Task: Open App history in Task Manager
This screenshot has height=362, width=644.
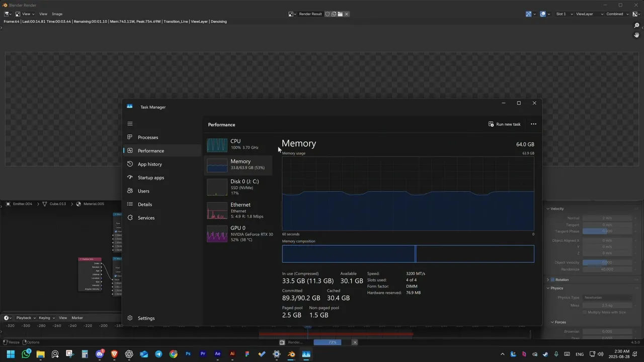Action: pyautogui.click(x=162, y=164)
